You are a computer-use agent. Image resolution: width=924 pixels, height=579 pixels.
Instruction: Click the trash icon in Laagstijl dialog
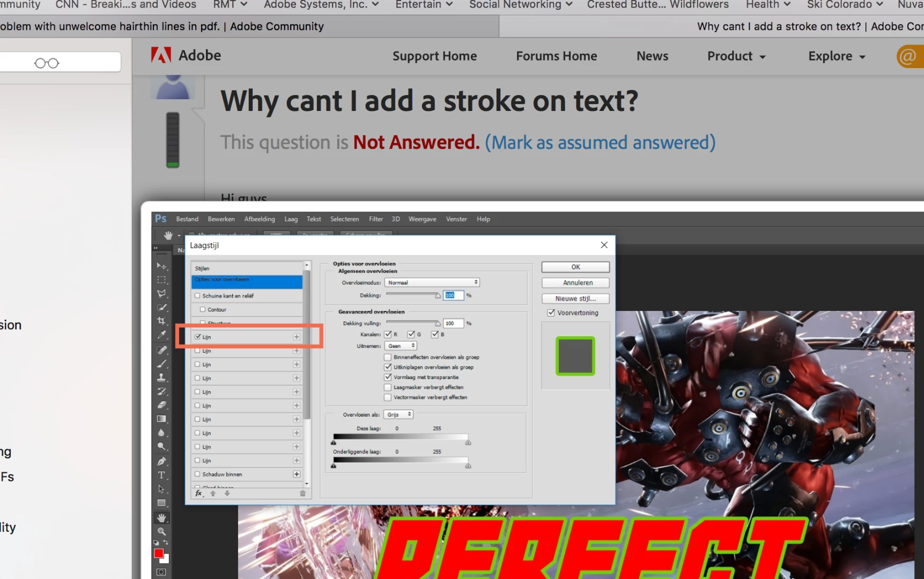click(x=302, y=493)
